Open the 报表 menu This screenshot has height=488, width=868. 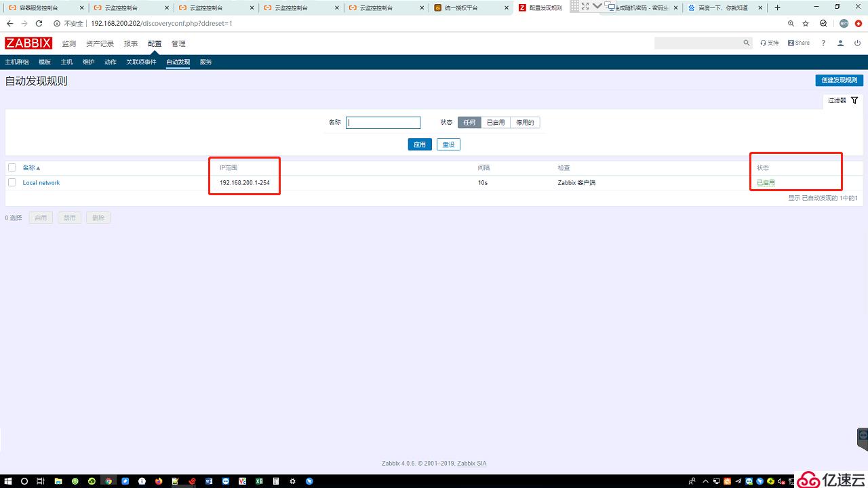(x=131, y=43)
